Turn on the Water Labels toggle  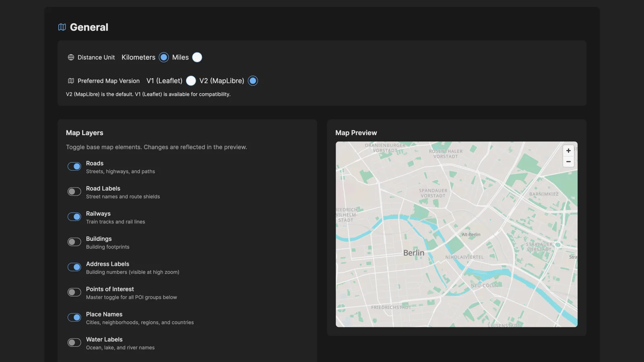pyautogui.click(x=74, y=342)
